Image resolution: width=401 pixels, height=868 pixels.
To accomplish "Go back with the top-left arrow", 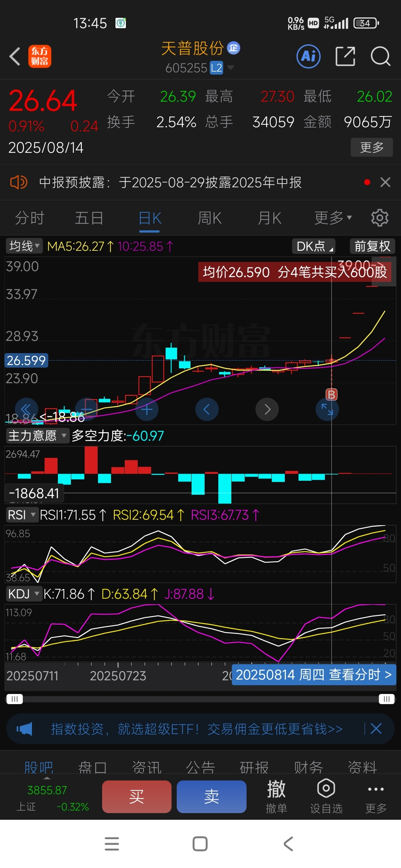I will [x=15, y=56].
